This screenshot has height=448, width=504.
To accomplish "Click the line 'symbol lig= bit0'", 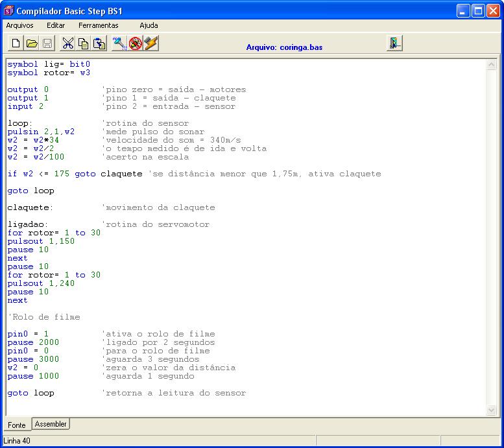I will [49, 64].
